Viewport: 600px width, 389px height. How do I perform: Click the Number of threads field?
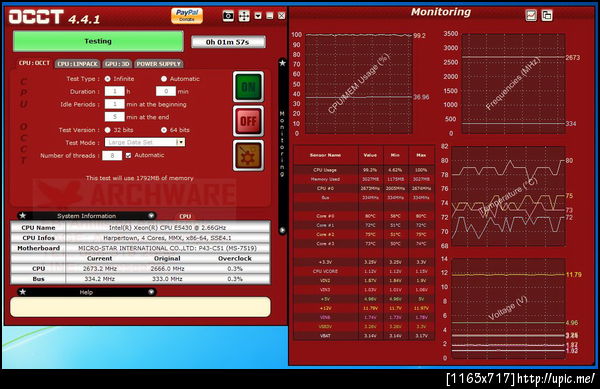coord(112,155)
